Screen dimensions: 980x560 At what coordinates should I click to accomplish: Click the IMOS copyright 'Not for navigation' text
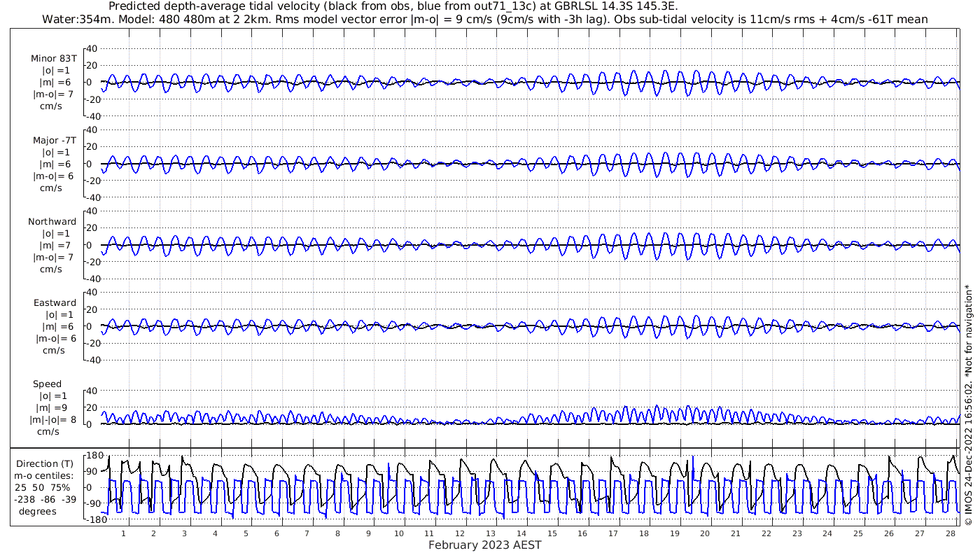click(968, 405)
